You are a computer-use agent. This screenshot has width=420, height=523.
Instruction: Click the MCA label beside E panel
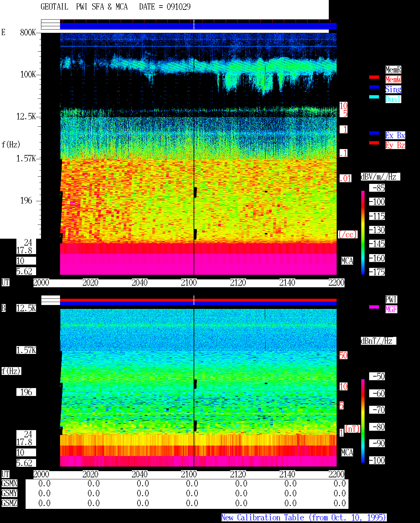[347, 261]
